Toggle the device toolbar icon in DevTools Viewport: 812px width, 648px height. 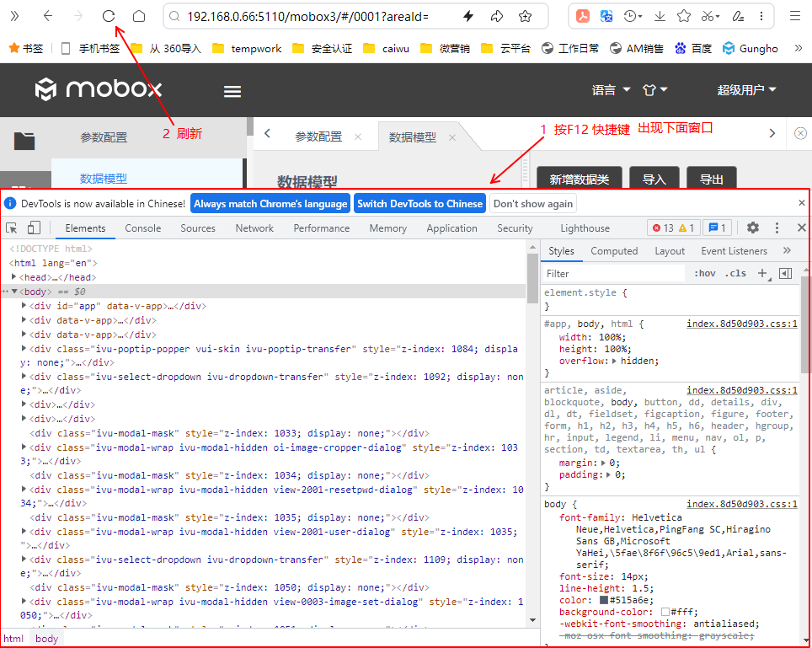[34, 228]
